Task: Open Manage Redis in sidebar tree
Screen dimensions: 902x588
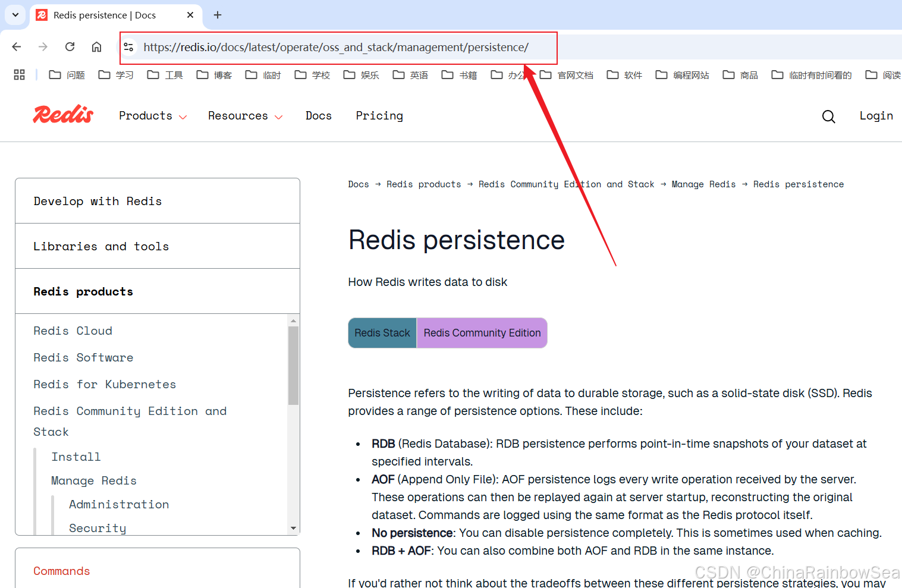Action: (x=94, y=481)
